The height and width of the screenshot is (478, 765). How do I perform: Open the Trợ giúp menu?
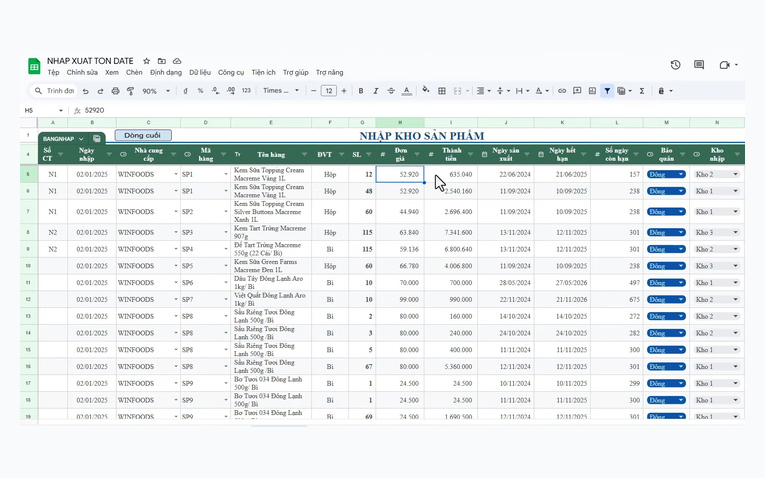(296, 72)
